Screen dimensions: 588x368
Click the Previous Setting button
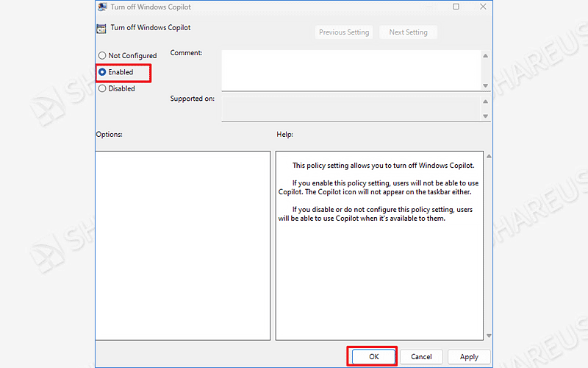(x=344, y=32)
